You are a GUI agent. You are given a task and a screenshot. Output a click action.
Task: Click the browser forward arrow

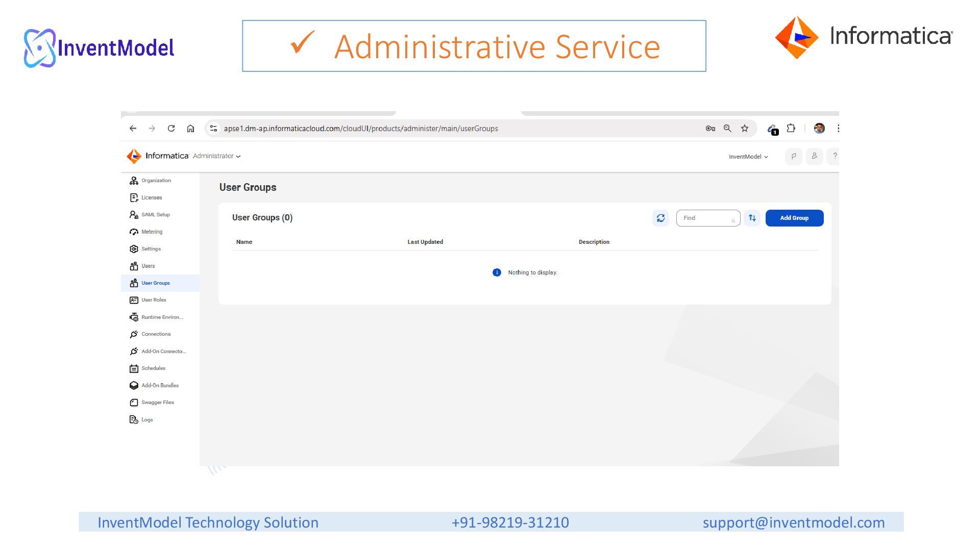[x=152, y=129]
